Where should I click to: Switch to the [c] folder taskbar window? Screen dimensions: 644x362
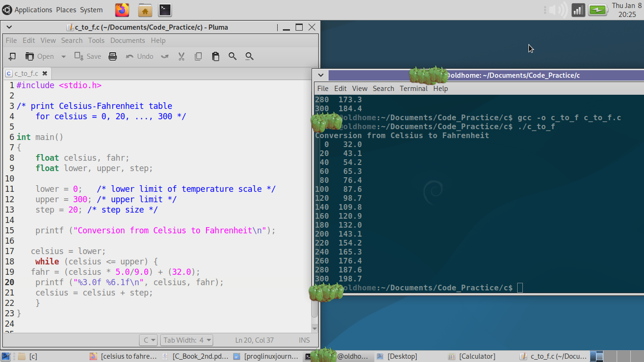coord(50,356)
